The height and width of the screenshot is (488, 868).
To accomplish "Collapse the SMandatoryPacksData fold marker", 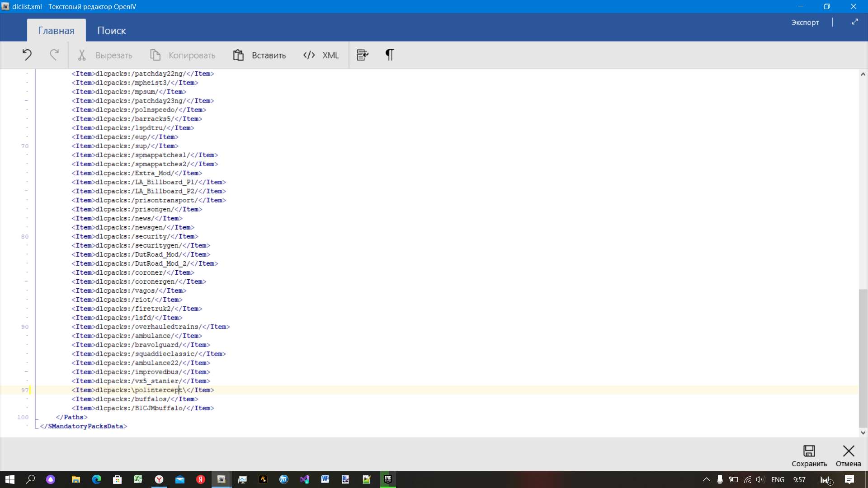I will click(x=37, y=426).
